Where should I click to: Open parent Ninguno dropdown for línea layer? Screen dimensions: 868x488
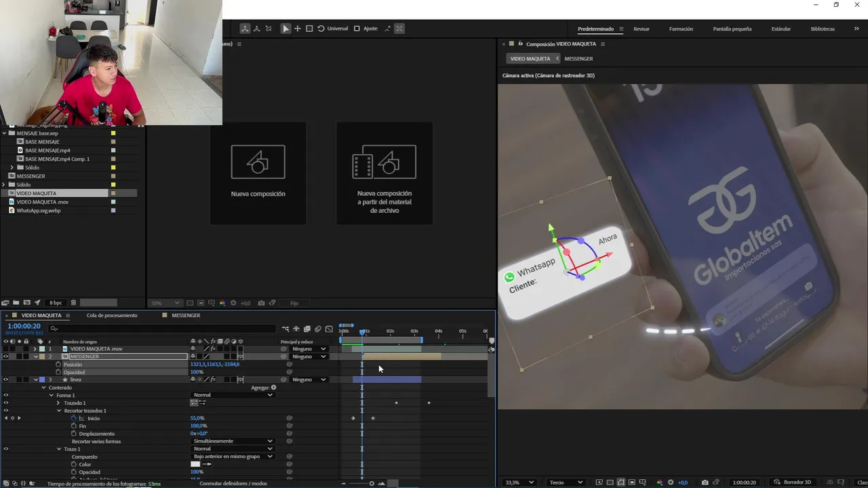309,380
